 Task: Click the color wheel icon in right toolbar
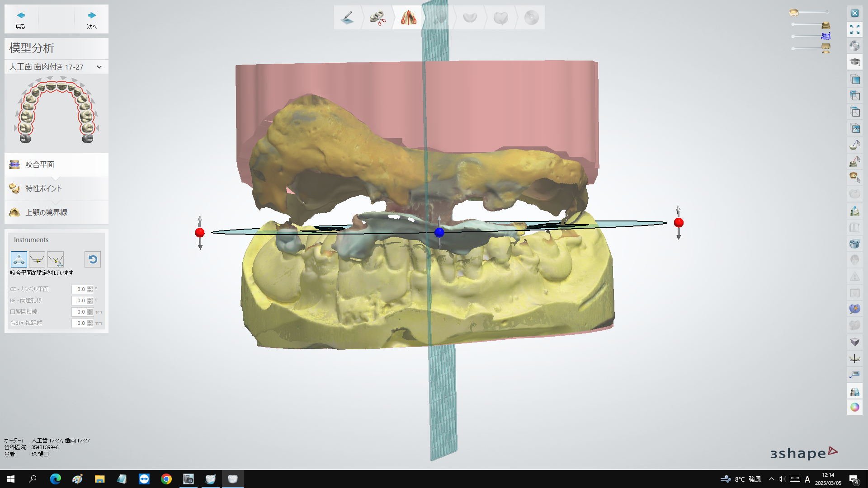854,407
